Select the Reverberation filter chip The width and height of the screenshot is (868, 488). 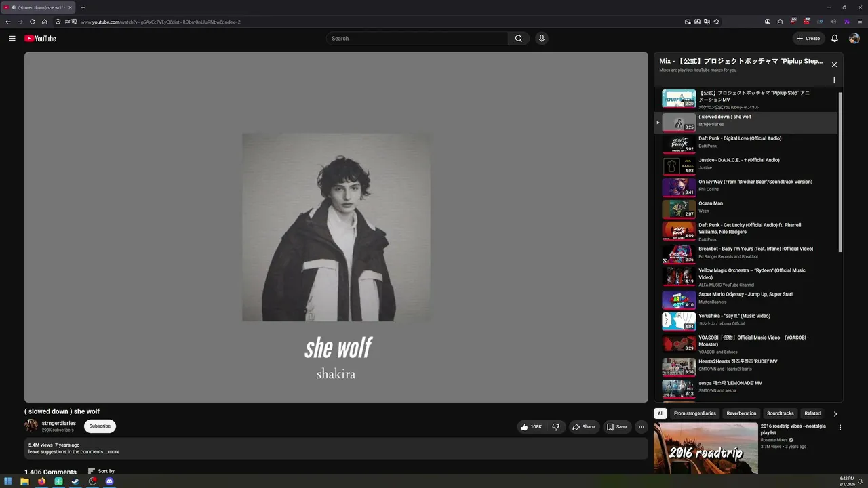741,413
